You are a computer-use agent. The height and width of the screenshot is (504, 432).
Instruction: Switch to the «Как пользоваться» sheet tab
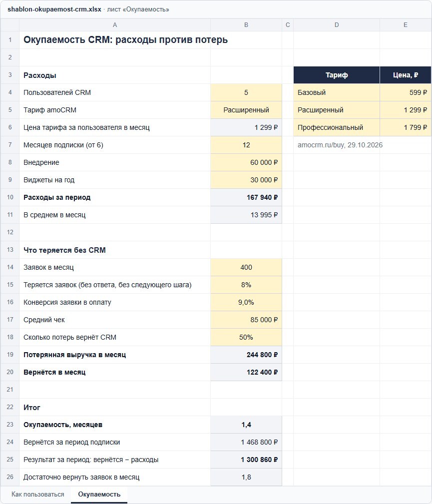point(37,495)
